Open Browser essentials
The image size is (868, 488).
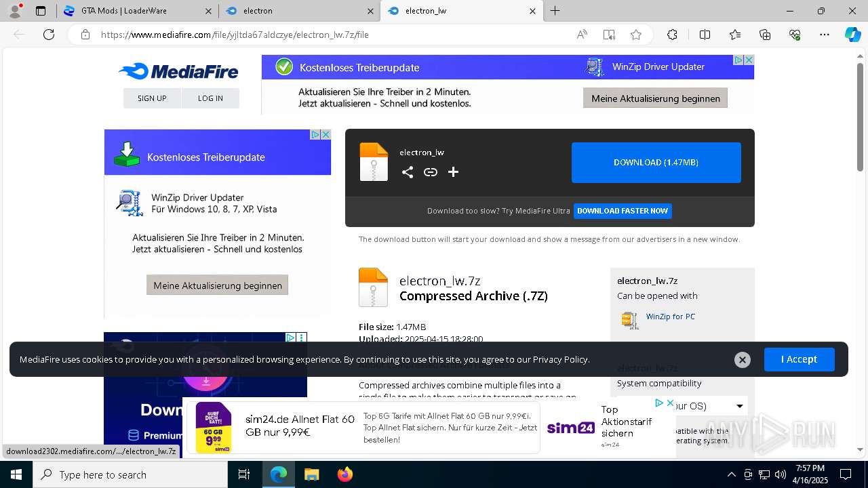click(795, 35)
